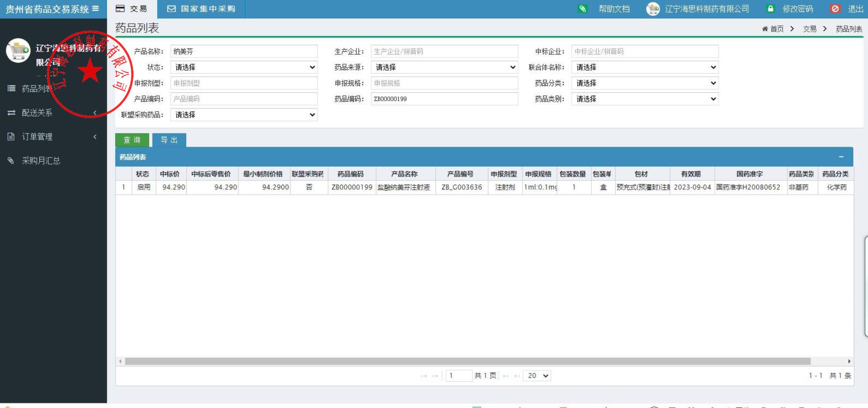Click the 盐酸纳美芬注射液 product name cell
The image size is (868, 408).
[x=405, y=187]
